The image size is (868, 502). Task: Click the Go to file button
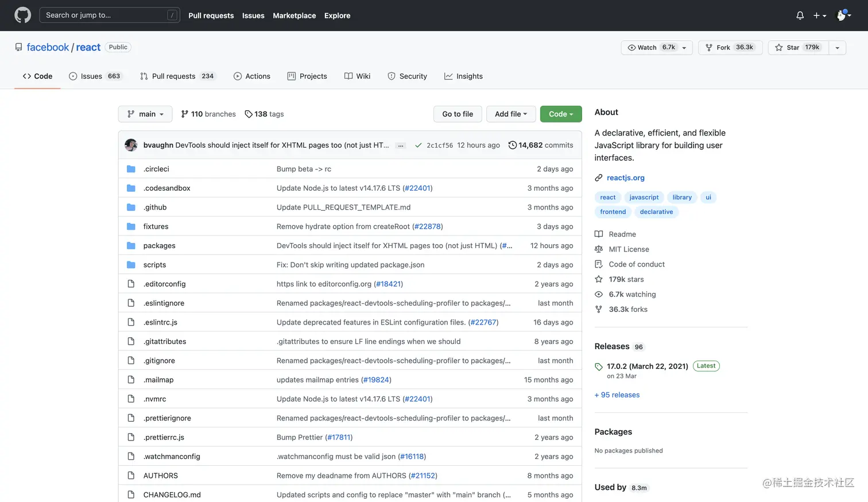[458, 114]
